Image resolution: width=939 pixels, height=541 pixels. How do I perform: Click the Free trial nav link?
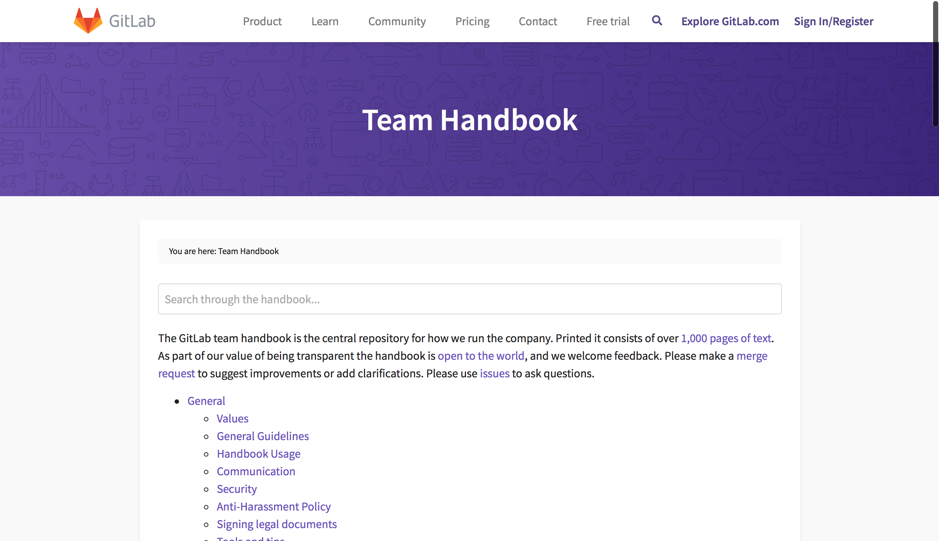click(608, 21)
